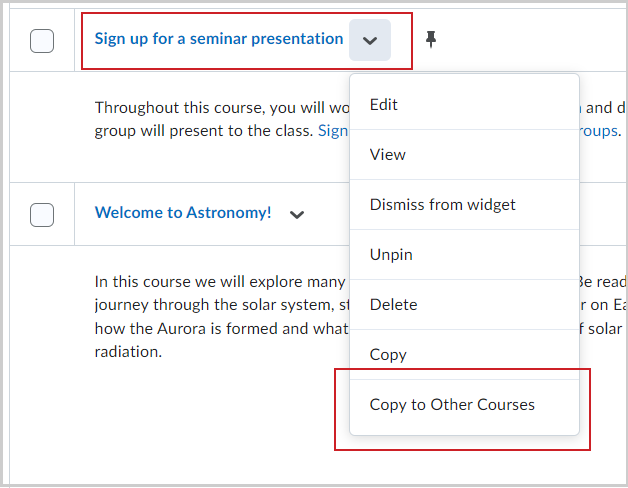The height and width of the screenshot is (488, 628).
Task: Open the Welcome to Astronomy! announcement link
Action: pyautogui.click(x=183, y=213)
